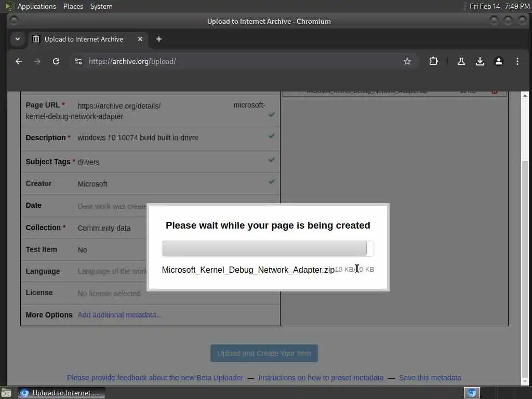This screenshot has height=399, width=532.
Task: Click the Upload to Internet taskbar button
Action: coord(61,393)
